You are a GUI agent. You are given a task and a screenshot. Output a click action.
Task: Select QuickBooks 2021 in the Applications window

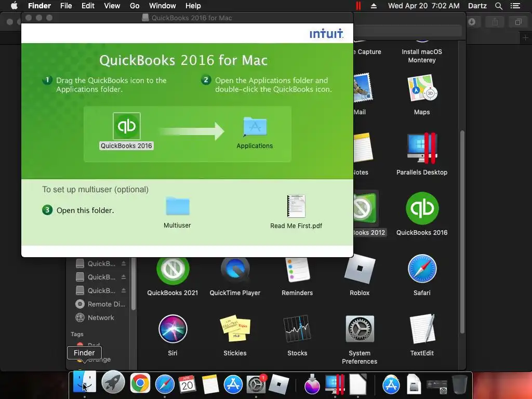(x=172, y=270)
